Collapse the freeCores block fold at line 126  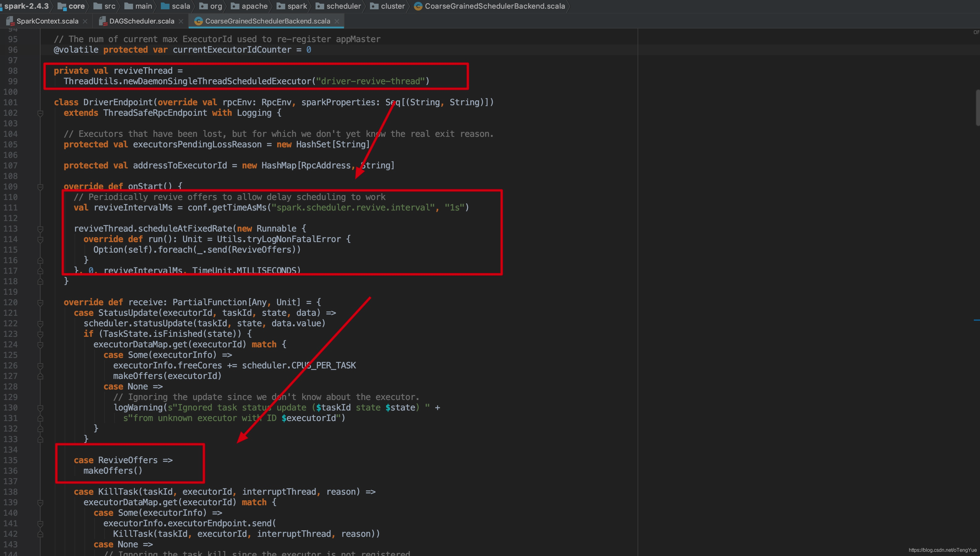tap(40, 366)
